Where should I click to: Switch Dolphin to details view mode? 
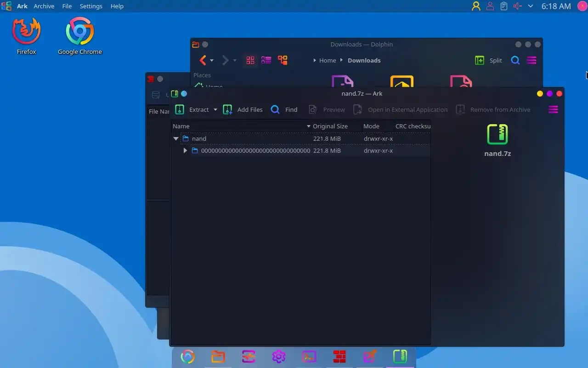click(266, 60)
